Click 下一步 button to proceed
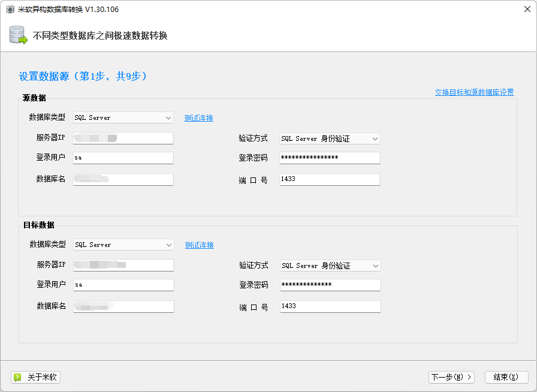The image size is (537, 392). (x=451, y=377)
